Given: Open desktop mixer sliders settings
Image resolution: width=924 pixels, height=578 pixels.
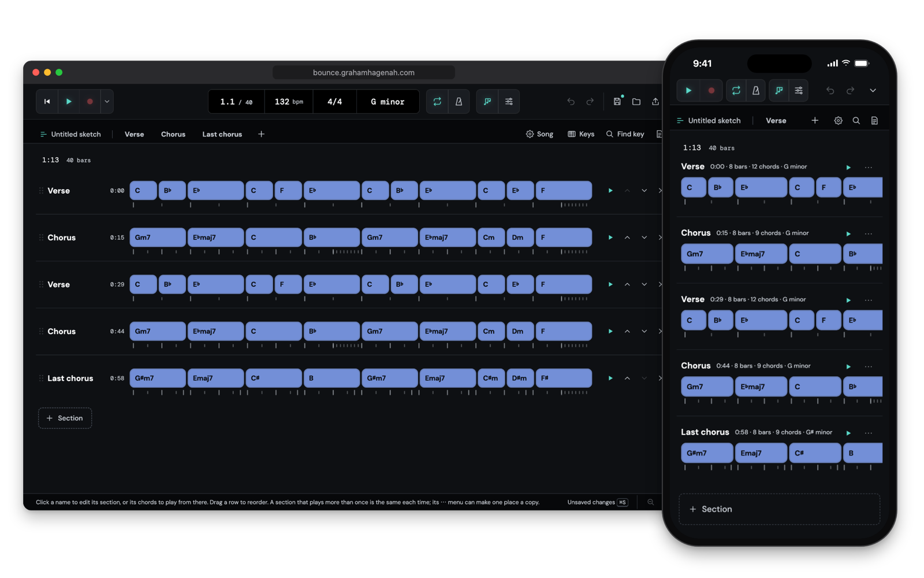Looking at the screenshot, I should (x=509, y=102).
